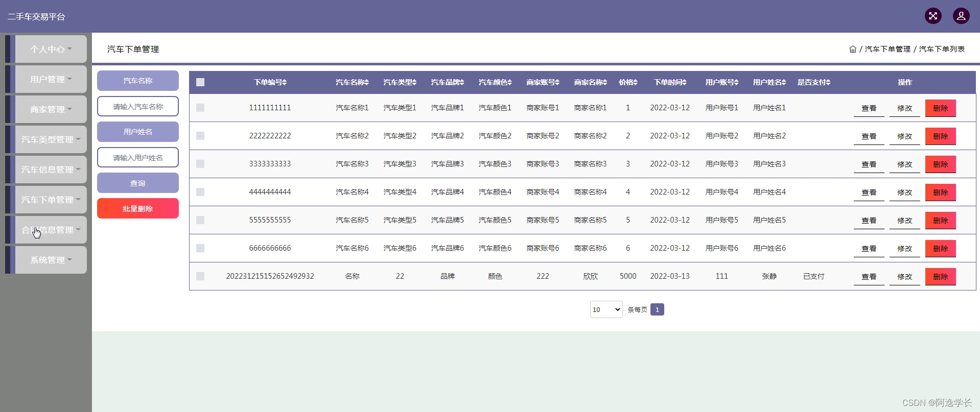Viewport: 980px width, 412px height.
Task: Sort by 汽车类型 column header
Action: (400, 82)
